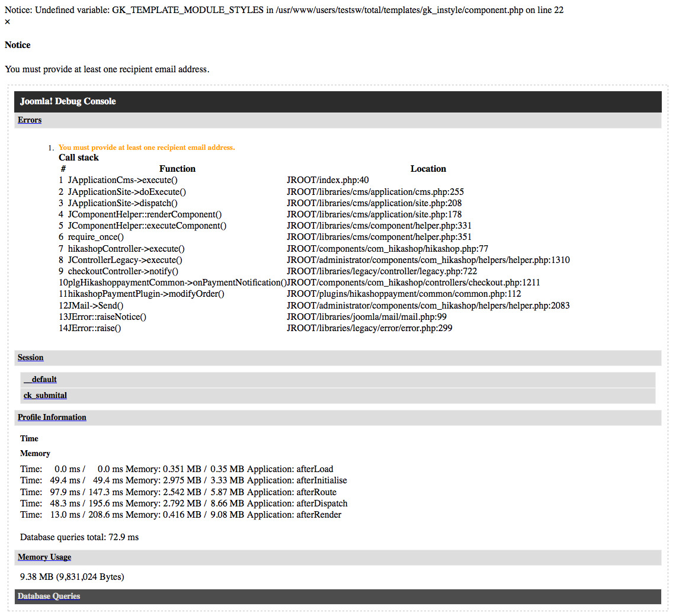Select hikashopController->execute() function
Viewport: 676px width, 616px height.
pyautogui.click(x=126, y=249)
